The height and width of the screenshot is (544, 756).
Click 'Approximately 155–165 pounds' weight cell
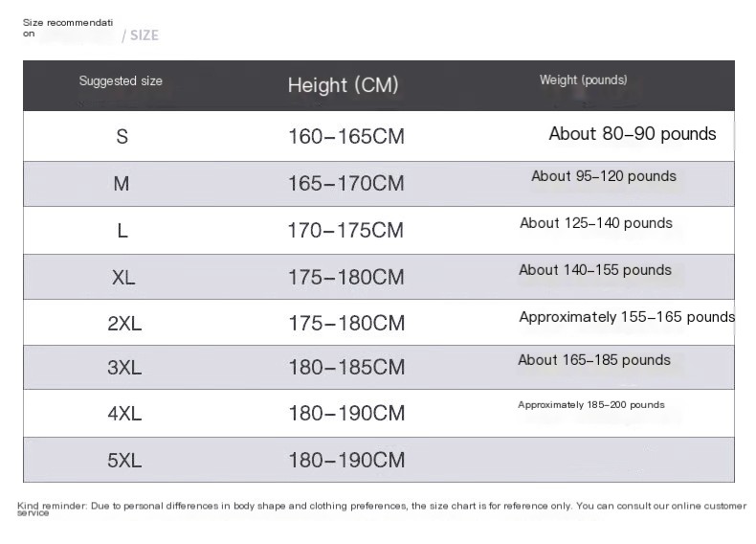click(x=627, y=317)
